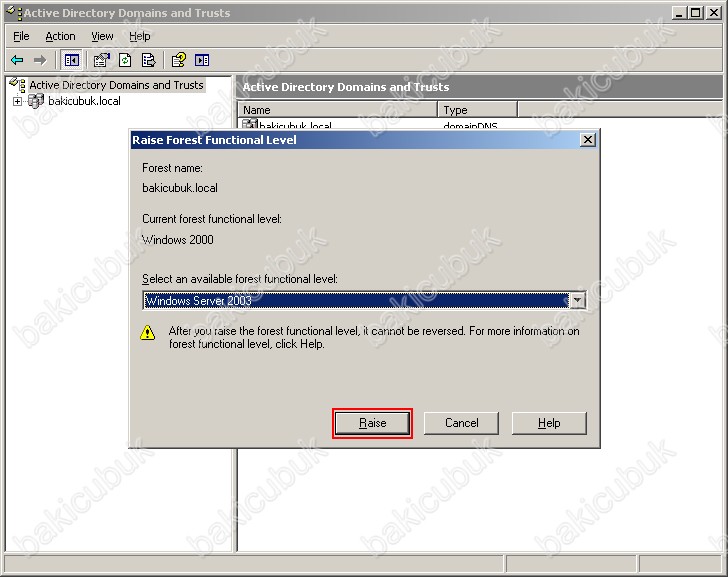Screen dimensions: 728x577
Task: Select bakicubuk.local in the console tree
Action: 84,101
